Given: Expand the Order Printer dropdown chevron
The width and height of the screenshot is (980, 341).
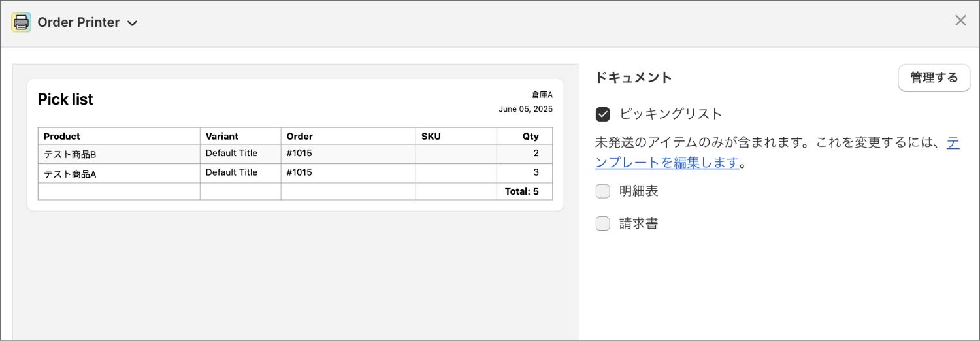Looking at the screenshot, I should pos(132,24).
